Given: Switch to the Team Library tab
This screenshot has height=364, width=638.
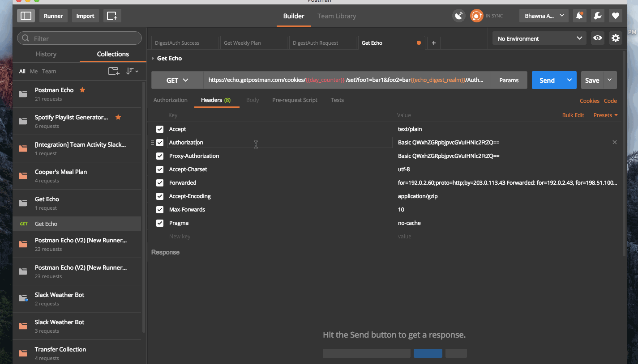Looking at the screenshot, I should 337,16.
